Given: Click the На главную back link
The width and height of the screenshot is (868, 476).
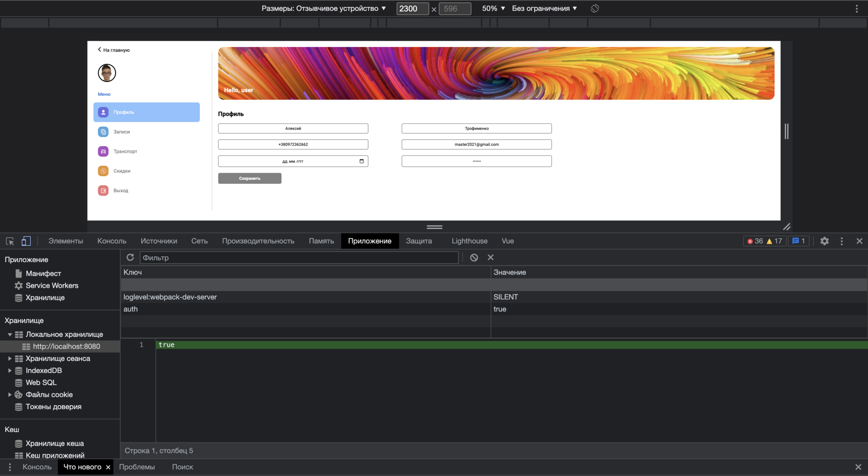Looking at the screenshot, I should [x=114, y=50].
